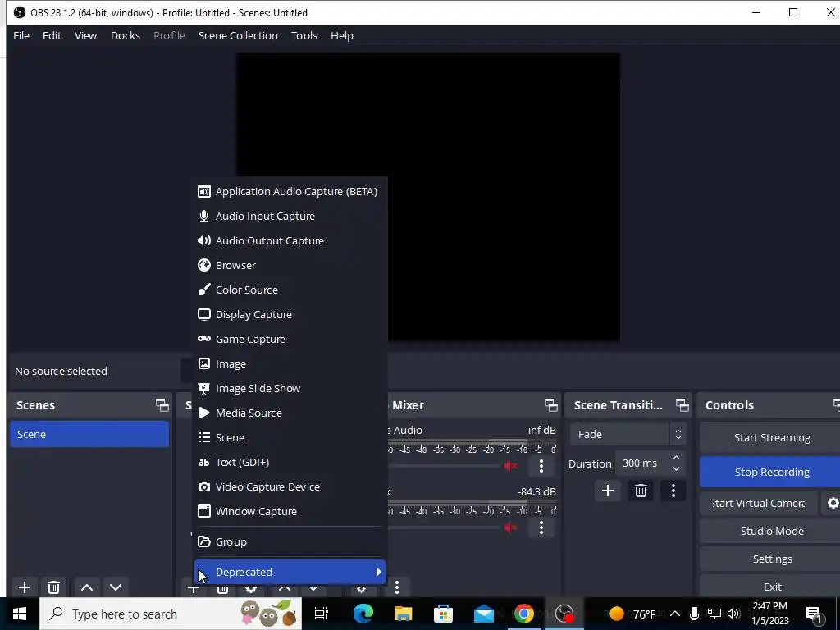
Task: Enable Studio Mode
Action: point(771,531)
